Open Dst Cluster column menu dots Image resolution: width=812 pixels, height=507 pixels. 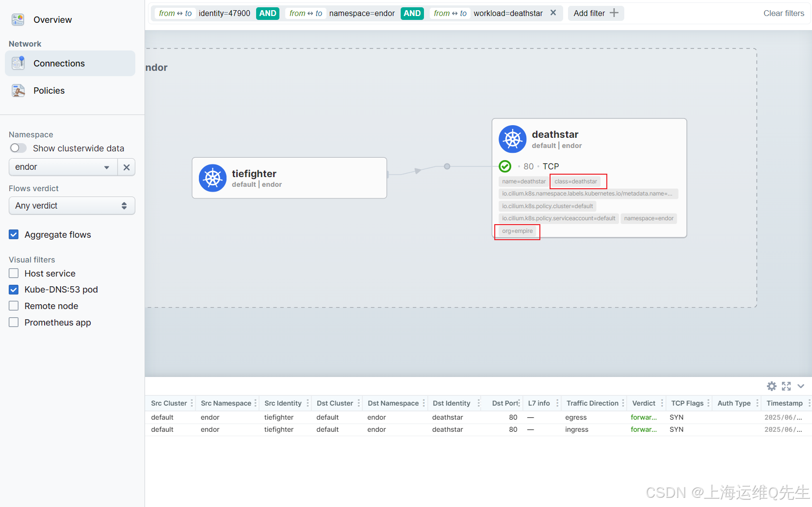[359, 403]
